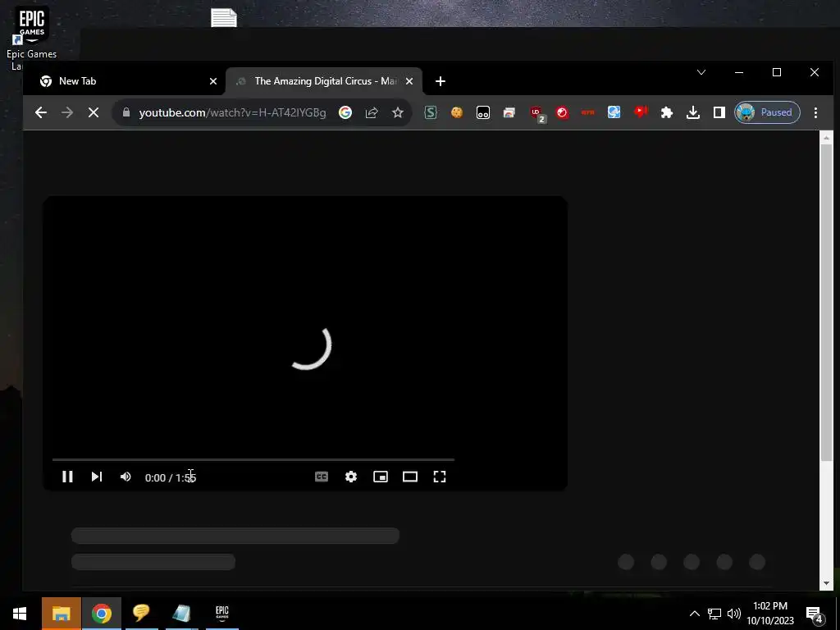Open the uBlock Origin extension
840x630 pixels.
pos(536,113)
